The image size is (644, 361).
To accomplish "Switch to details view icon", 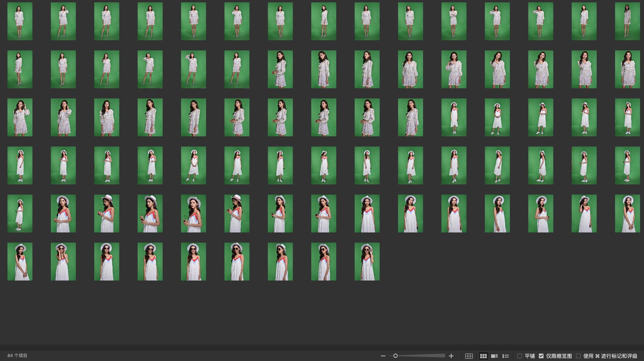I will 494,356.
